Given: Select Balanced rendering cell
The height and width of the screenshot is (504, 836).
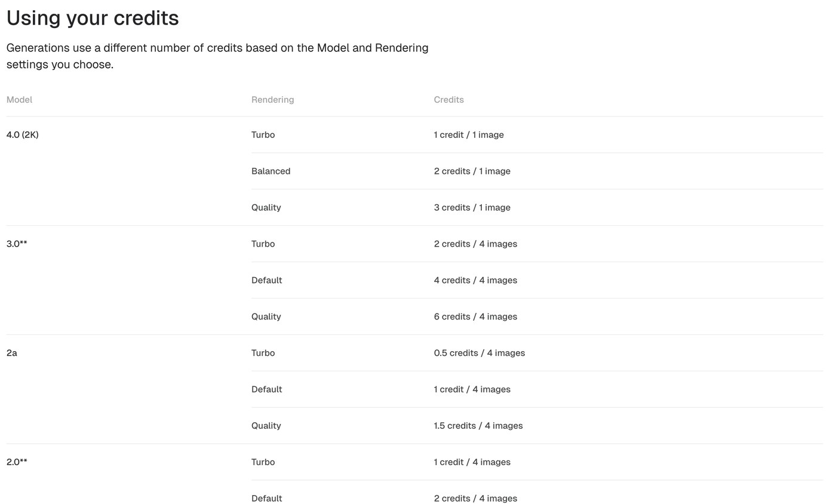Looking at the screenshot, I should (x=271, y=171).
